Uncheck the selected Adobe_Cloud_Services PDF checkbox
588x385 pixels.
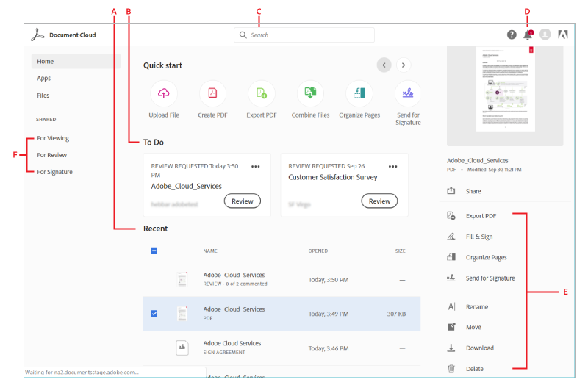(x=154, y=314)
